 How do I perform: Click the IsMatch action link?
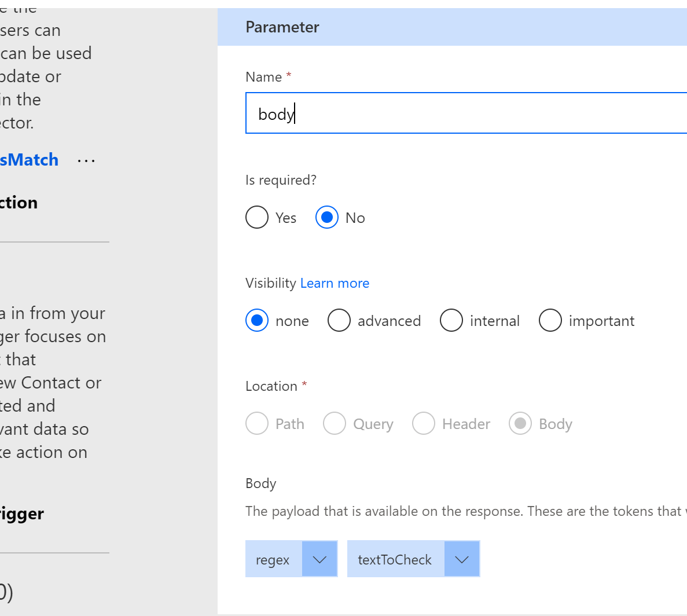[29, 160]
